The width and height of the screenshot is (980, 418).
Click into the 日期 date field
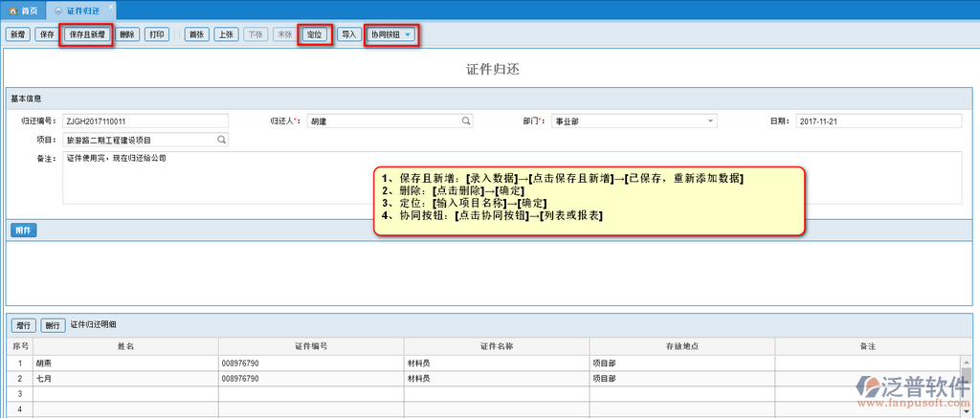click(878, 121)
